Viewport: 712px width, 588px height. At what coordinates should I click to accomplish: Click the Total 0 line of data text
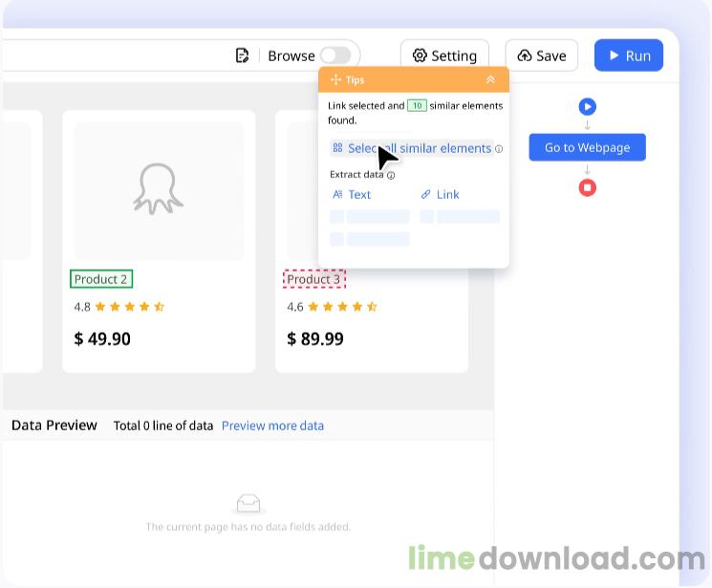(163, 425)
